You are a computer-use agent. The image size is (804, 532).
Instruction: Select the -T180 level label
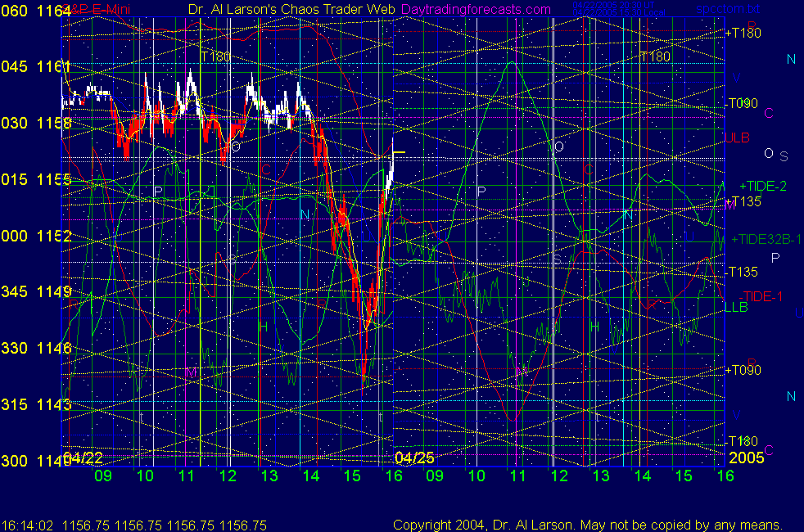(x=743, y=441)
